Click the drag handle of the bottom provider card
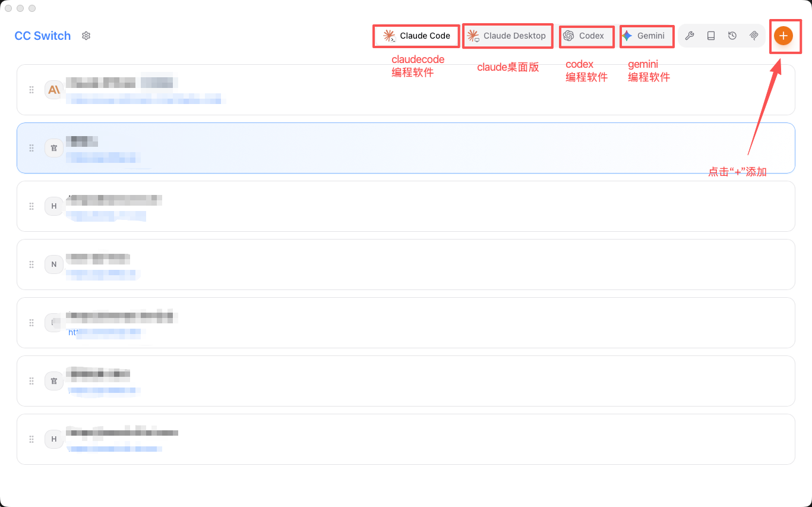 tap(31, 439)
